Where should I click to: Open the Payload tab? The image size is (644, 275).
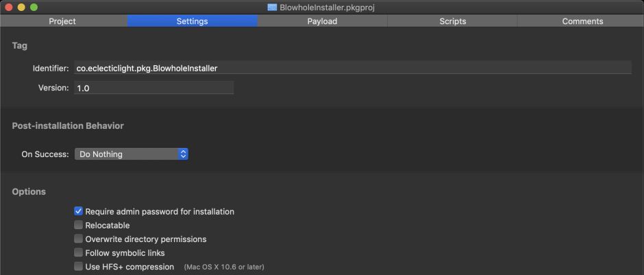322,21
